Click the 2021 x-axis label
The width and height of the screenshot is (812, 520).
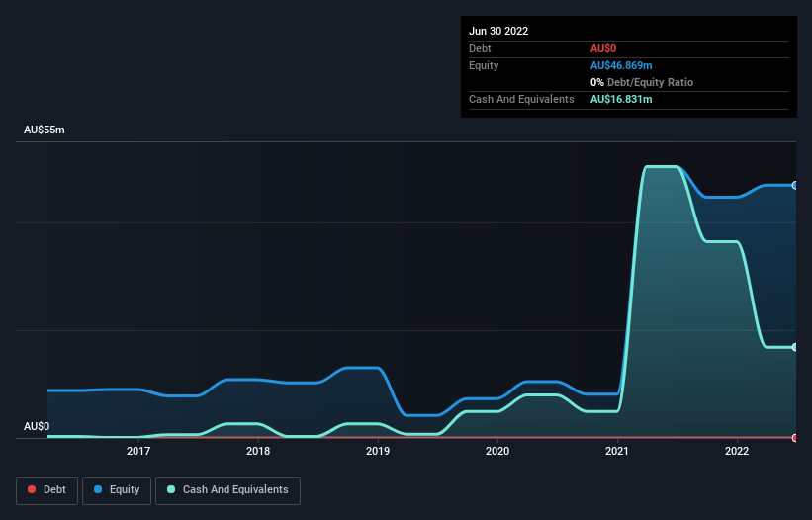point(617,451)
